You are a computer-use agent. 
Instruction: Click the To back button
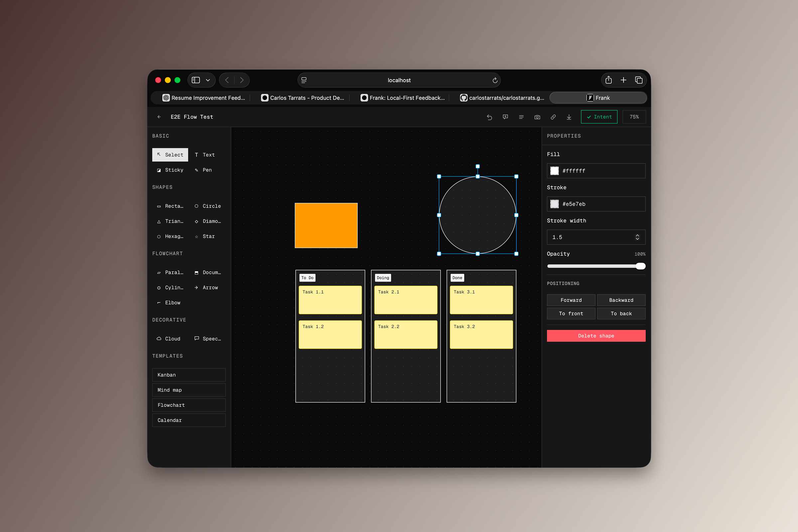[621, 314]
